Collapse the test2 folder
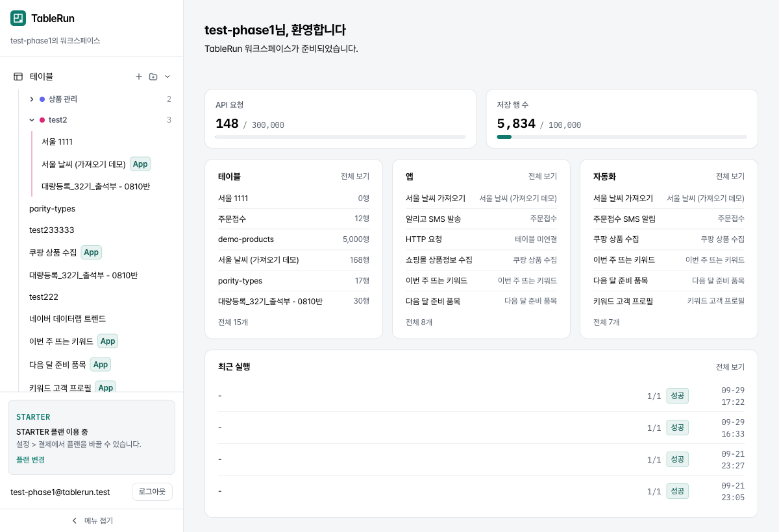The image size is (779, 532). (32, 120)
